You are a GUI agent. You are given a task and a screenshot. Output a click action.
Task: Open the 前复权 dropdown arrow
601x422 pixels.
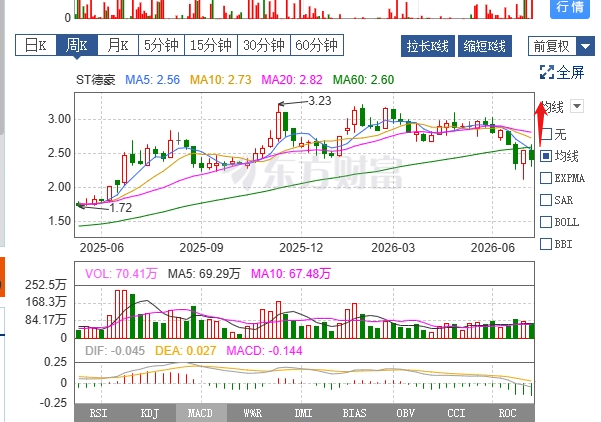(x=585, y=46)
